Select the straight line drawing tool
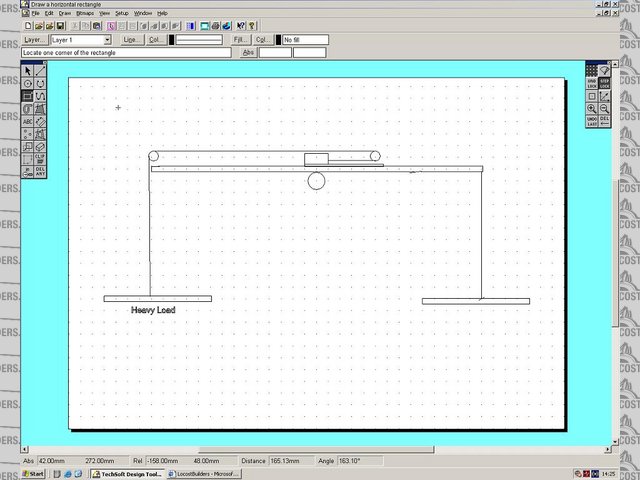Viewport: 640px width, 480px height. click(x=40, y=71)
